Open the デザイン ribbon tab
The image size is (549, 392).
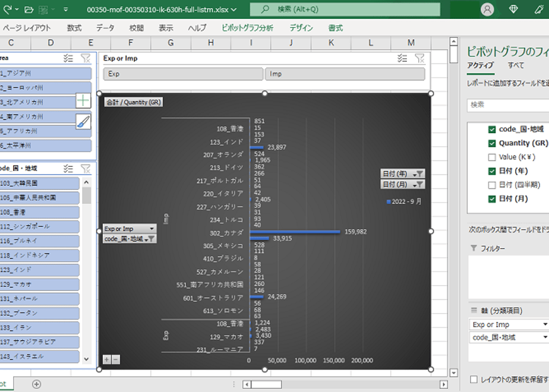[x=301, y=28]
